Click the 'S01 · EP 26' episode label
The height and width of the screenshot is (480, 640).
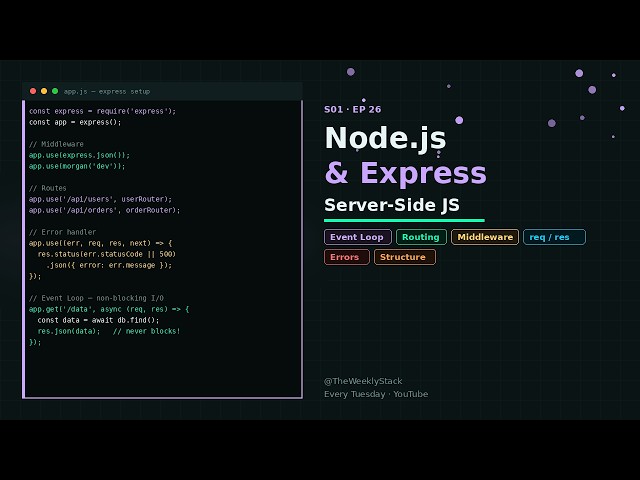pos(353,109)
